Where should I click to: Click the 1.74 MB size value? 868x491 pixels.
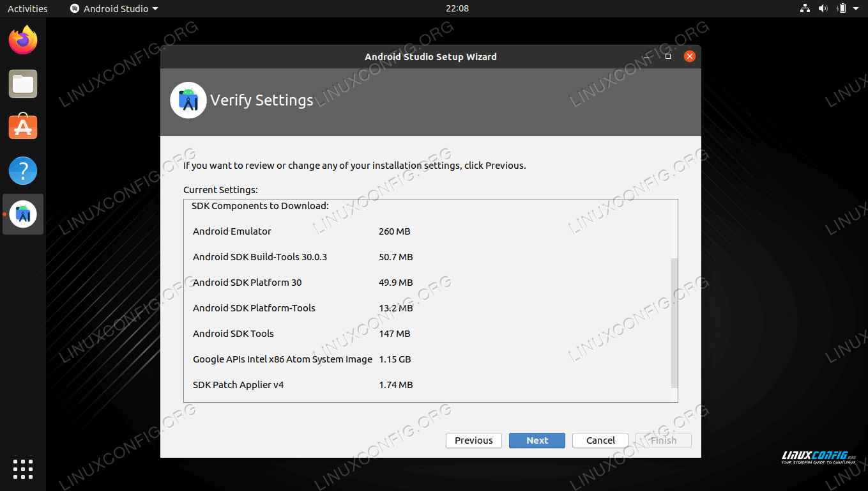(x=396, y=385)
